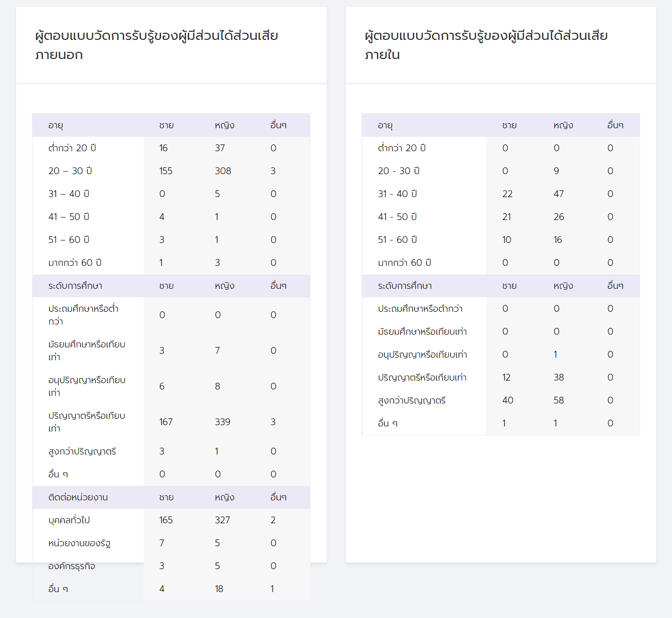Click the value 38 in internal table
Screen dimensions: 672x618
[x=559, y=378]
